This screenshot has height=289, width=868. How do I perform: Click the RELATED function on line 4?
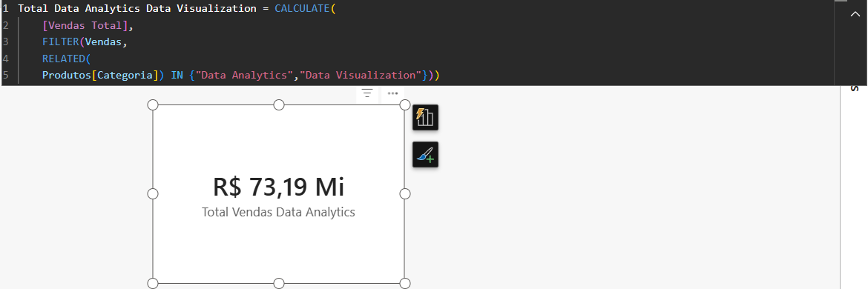(64, 59)
